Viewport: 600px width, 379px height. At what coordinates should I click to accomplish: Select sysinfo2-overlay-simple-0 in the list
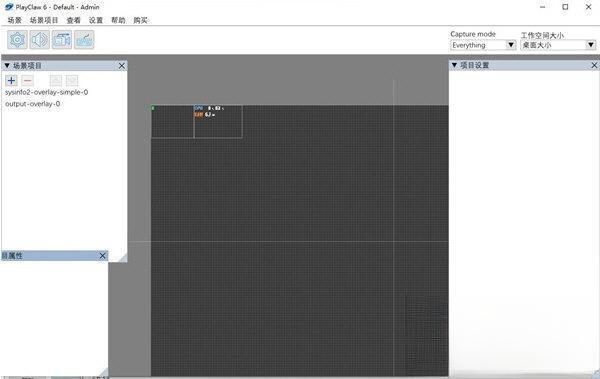46,92
